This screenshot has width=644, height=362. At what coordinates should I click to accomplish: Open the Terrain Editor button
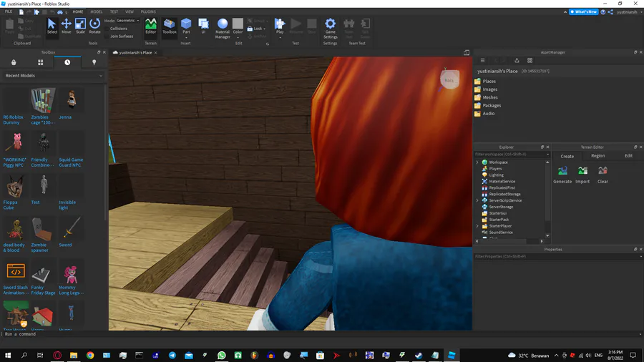click(x=151, y=26)
